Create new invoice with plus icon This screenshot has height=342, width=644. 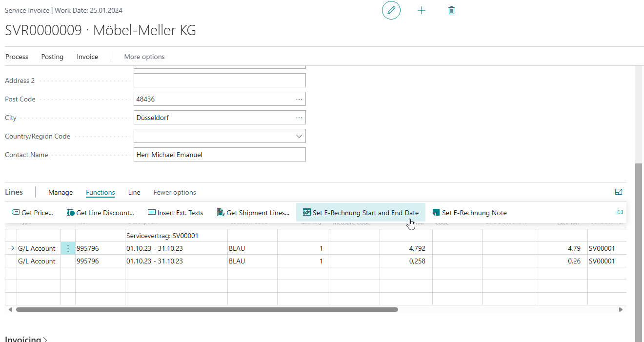pyautogui.click(x=422, y=10)
